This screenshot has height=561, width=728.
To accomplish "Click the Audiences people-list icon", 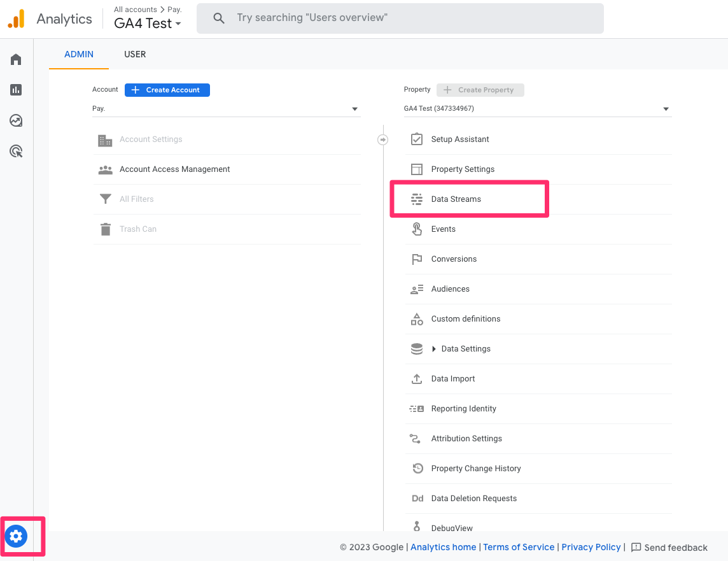I will 417,289.
